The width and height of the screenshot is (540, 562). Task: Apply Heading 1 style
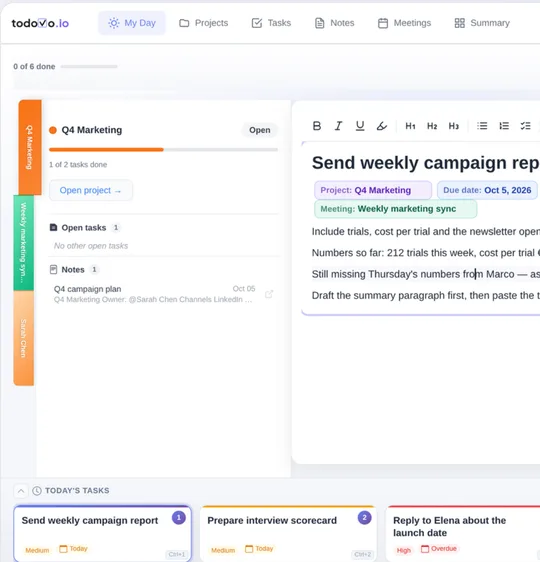pyautogui.click(x=410, y=126)
